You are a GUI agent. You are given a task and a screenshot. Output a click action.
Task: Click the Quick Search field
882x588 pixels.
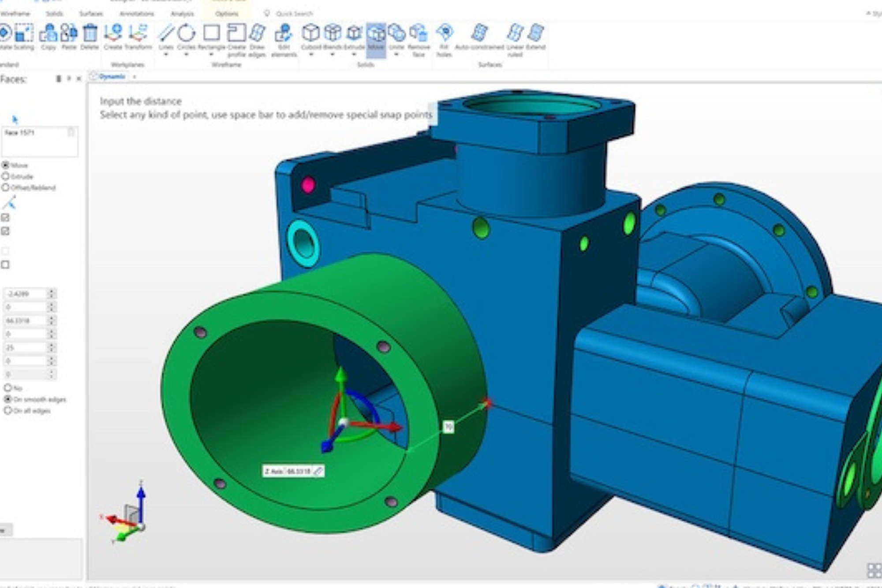294,14
